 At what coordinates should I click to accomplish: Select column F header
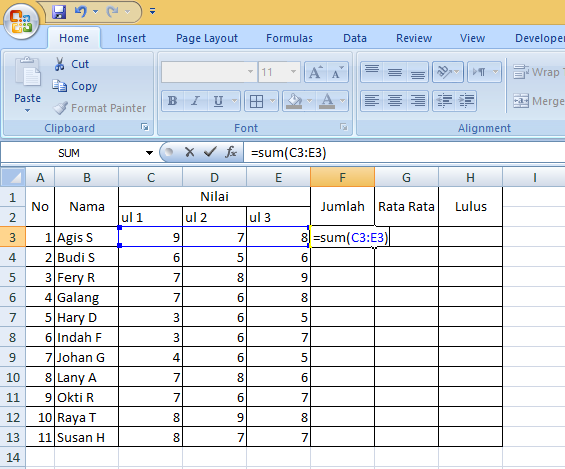(342, 177)
